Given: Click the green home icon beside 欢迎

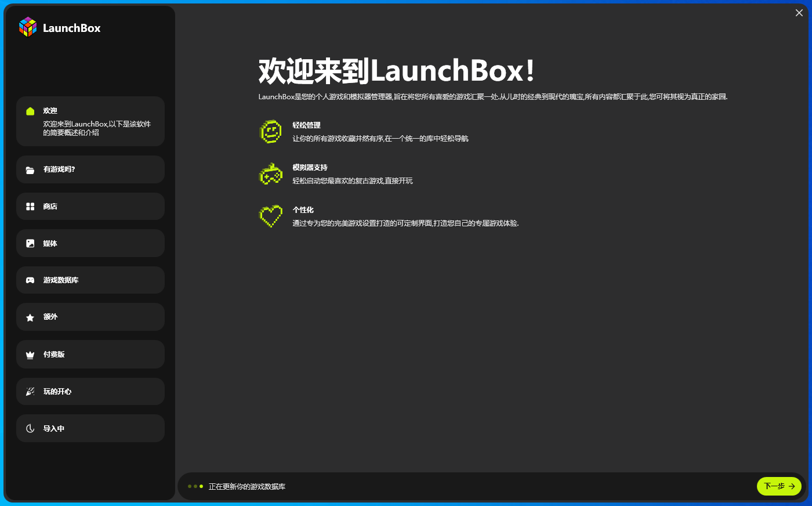Looking at the screenshot, I should pyautogui.click(x=30, y=111).
